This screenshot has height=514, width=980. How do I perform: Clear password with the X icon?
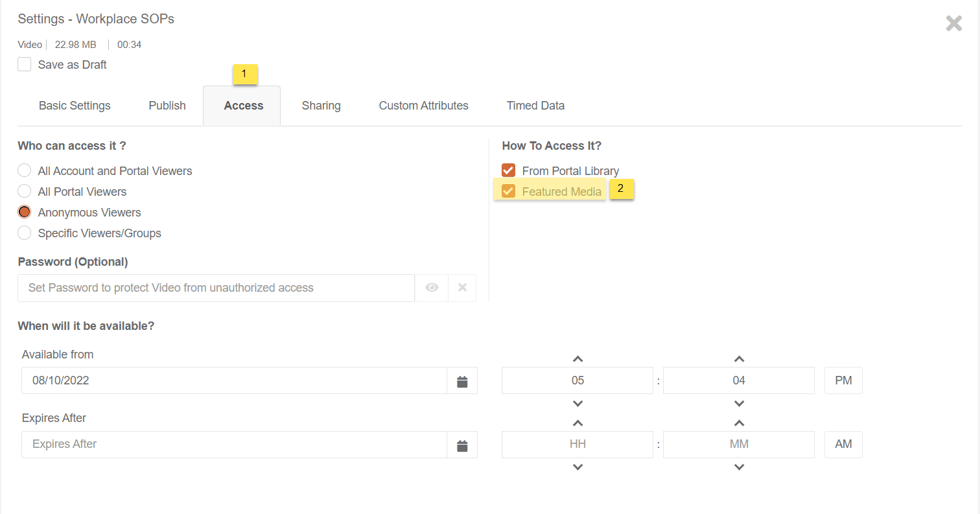tap(462, 288)
